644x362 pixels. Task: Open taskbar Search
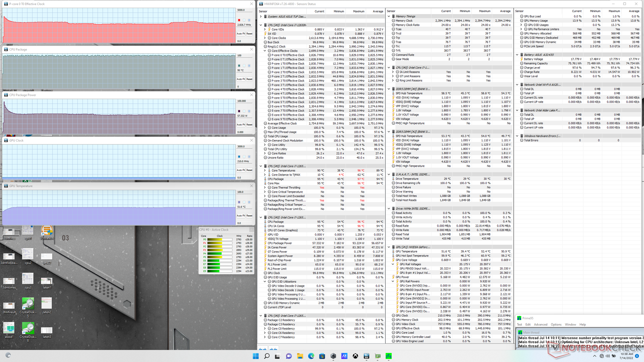click(x=267, y=356)
